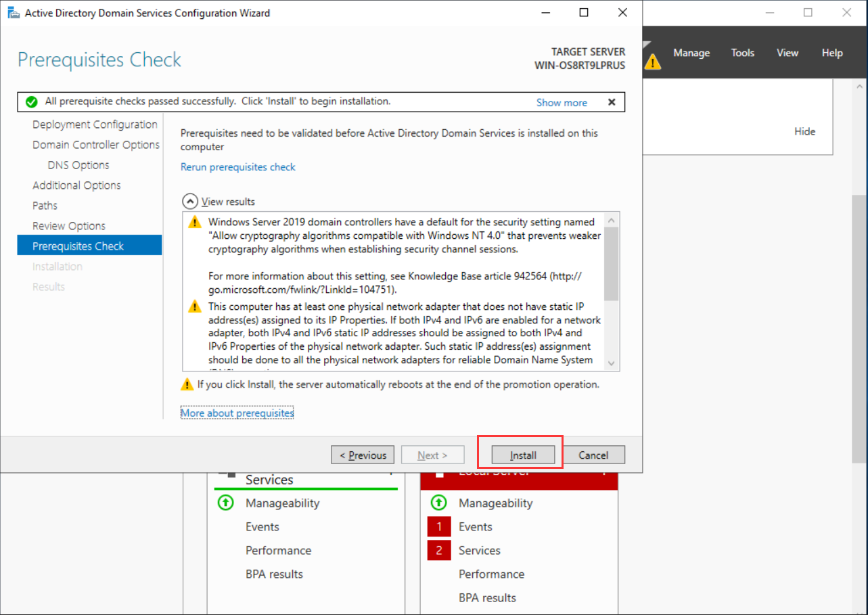868x615 pixels.
Task: Click the red Services count badge
Action: coord(438,551)
